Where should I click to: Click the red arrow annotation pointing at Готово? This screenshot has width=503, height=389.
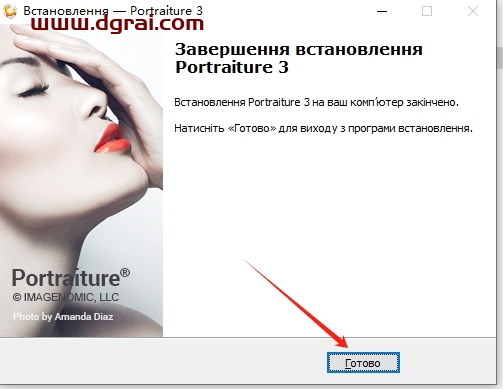pos(297,303)
